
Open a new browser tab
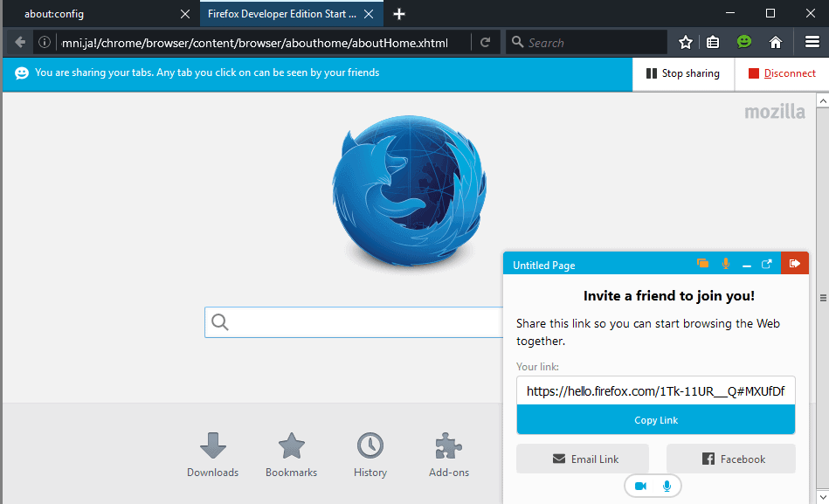pos(399,13)
